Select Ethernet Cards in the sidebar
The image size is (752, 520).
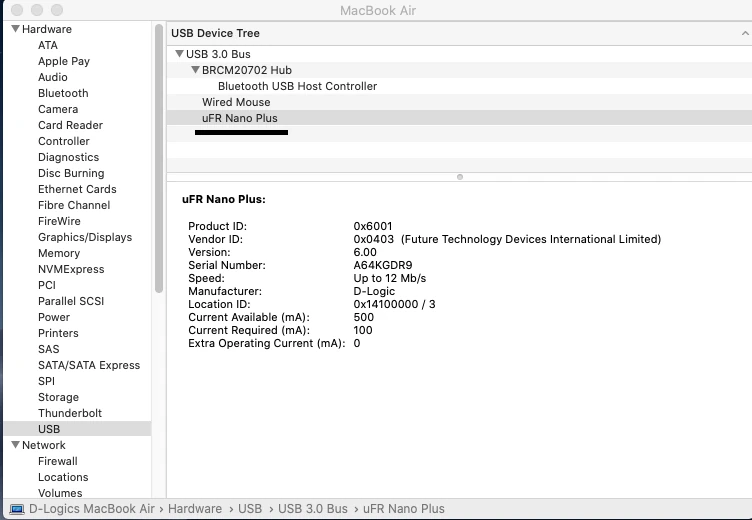coord(77,189)
